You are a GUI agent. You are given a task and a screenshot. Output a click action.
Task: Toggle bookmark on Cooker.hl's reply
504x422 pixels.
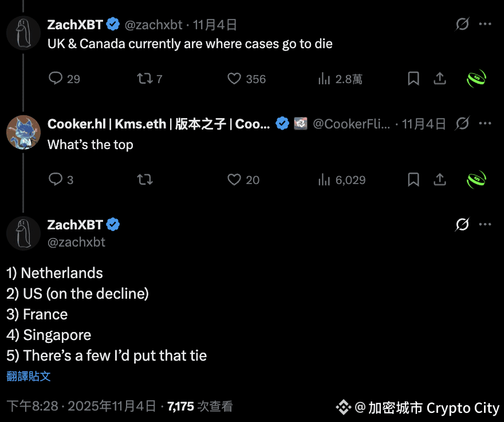(413, 179)
